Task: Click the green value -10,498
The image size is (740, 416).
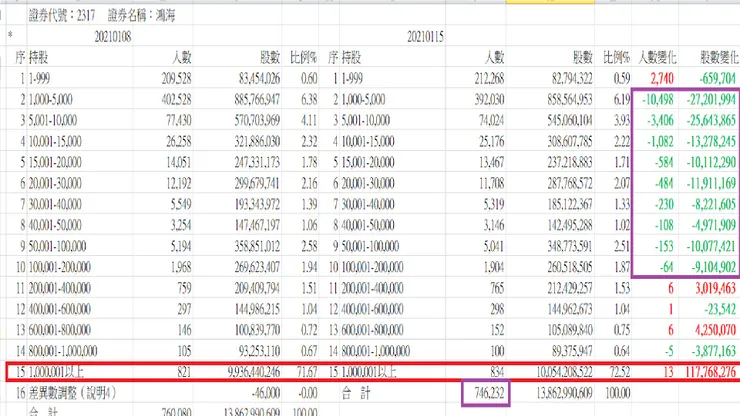Action: pos(658,100)
